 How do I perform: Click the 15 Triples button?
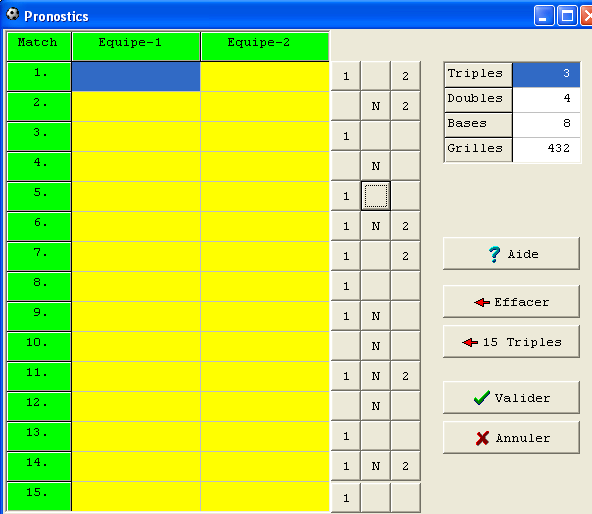(511, 342)
